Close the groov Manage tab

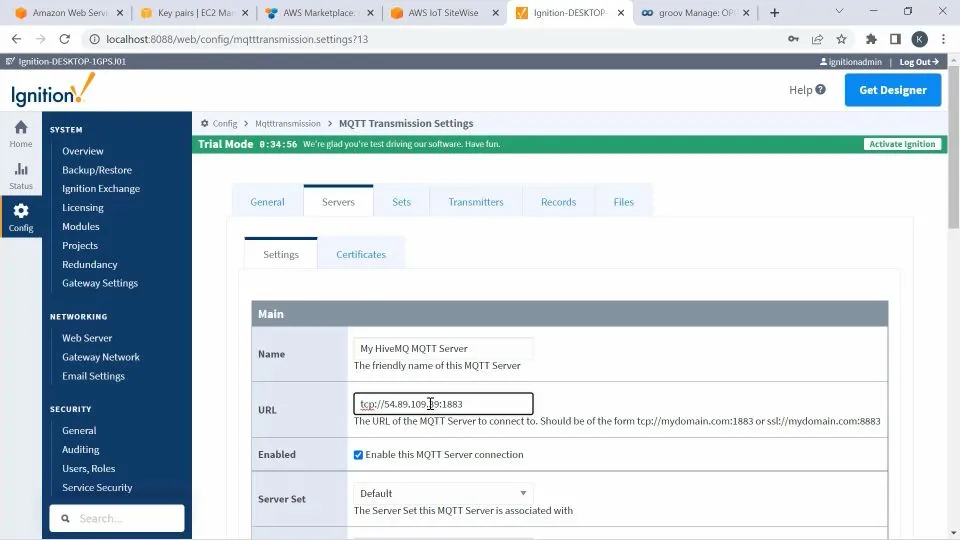pos(746,13)
